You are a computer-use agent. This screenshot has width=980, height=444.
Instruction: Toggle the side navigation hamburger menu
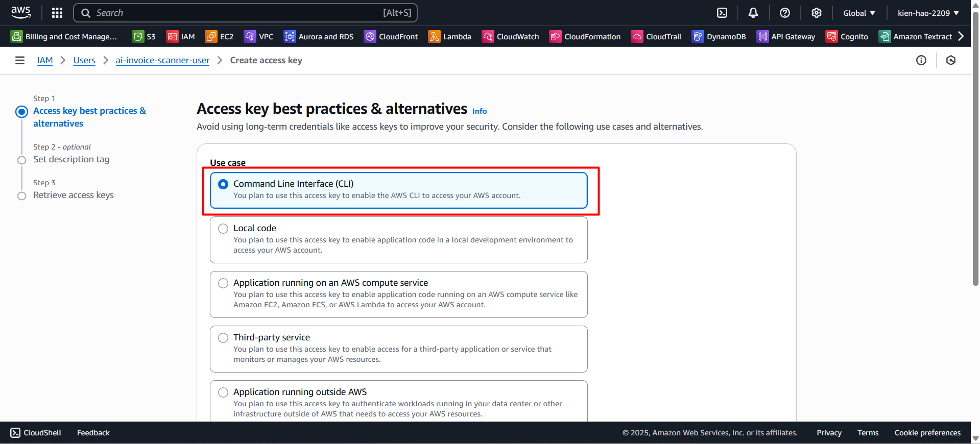20,60
